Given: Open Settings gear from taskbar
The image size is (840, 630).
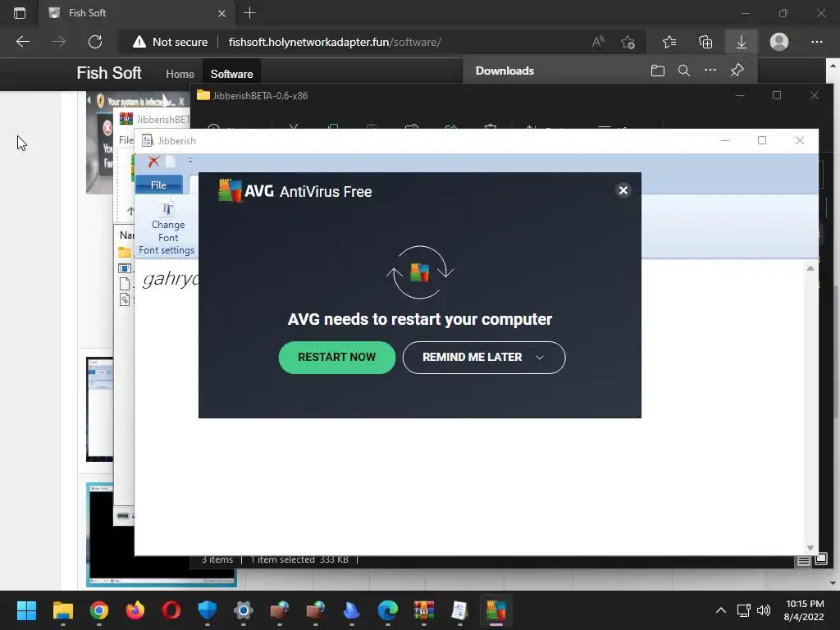Looking at the screenshot, I should coord(243,610).
